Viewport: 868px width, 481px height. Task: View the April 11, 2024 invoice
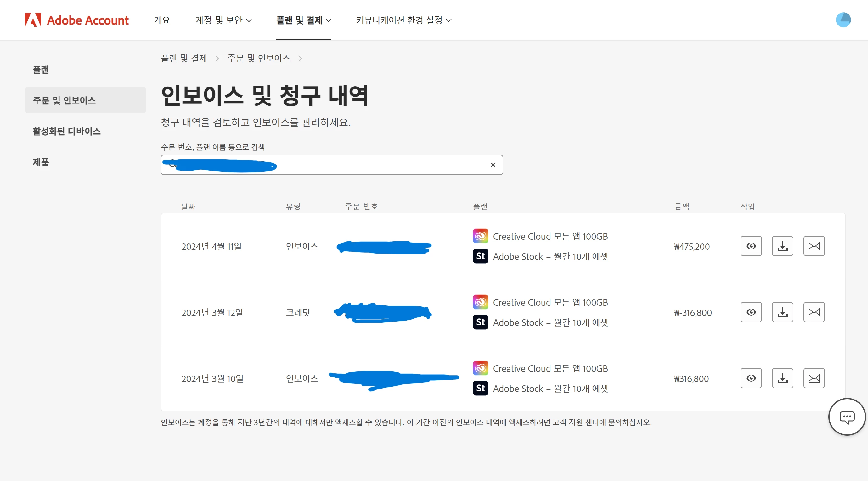tap(751, 246)
